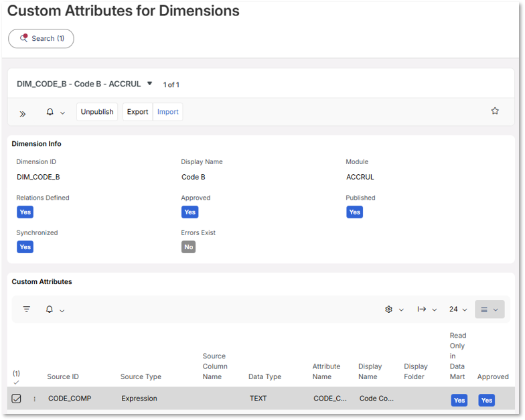
Task: Click the Code Co... display name cell
Action: click(x=376, y=399)
